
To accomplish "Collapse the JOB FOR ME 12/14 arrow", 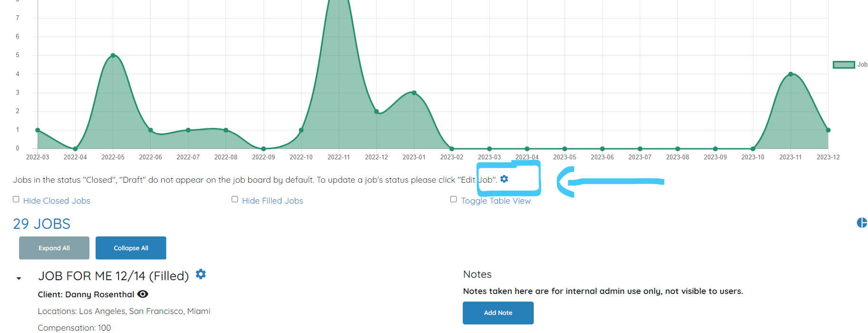I will (x=19, y=278).
